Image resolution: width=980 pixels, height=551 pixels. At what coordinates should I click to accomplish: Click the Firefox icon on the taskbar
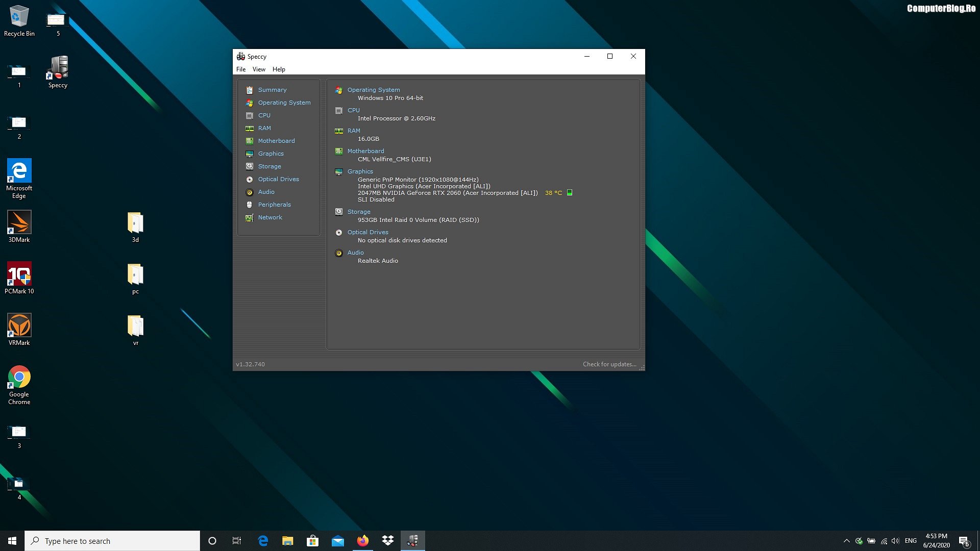tap(363, 541)
